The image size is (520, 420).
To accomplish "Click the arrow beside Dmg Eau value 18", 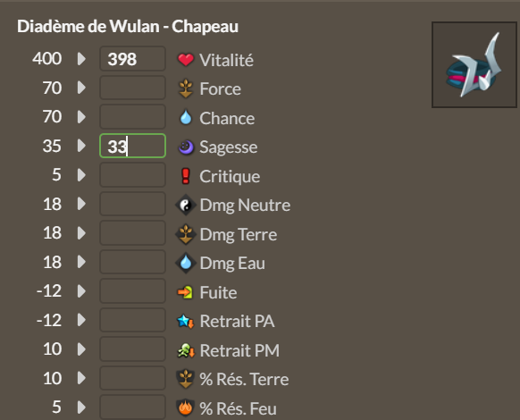I will point(81,262).
